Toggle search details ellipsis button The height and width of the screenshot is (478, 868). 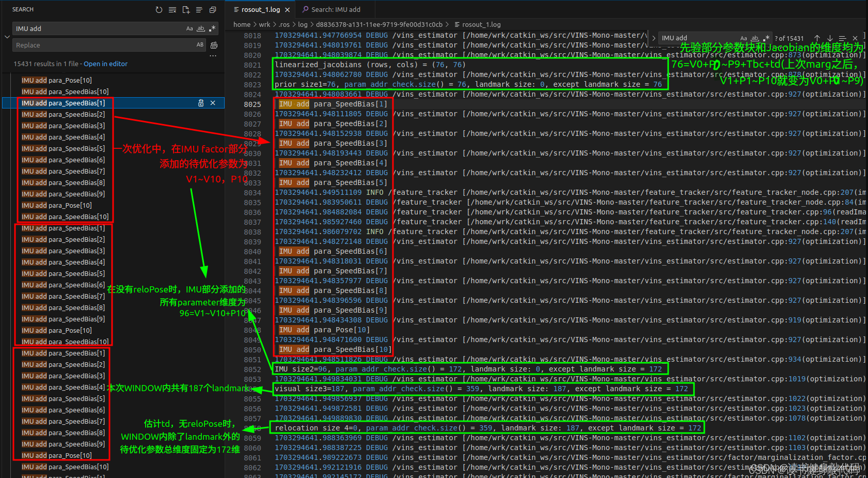pyautogui.click(x=213, y=56)
